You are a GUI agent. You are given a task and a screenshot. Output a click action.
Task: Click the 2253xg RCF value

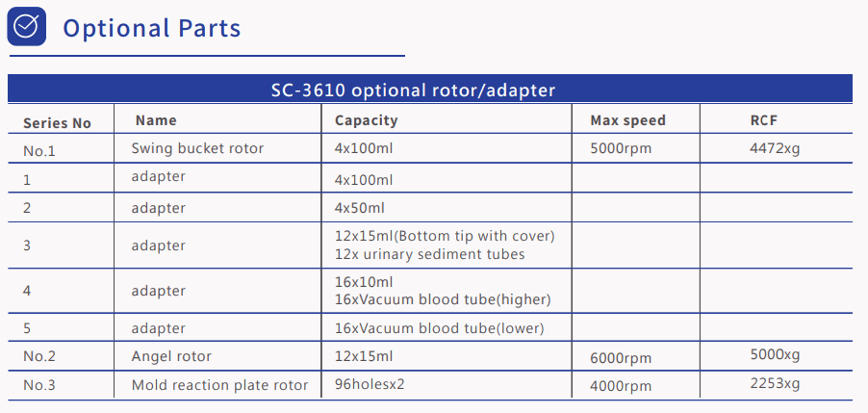(775, 383)
